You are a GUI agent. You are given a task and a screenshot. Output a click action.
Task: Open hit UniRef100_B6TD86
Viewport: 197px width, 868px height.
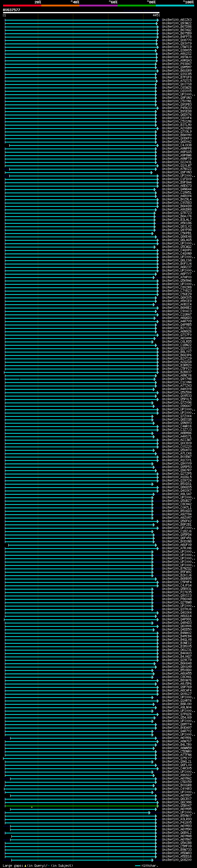click(x=177, y=26)
